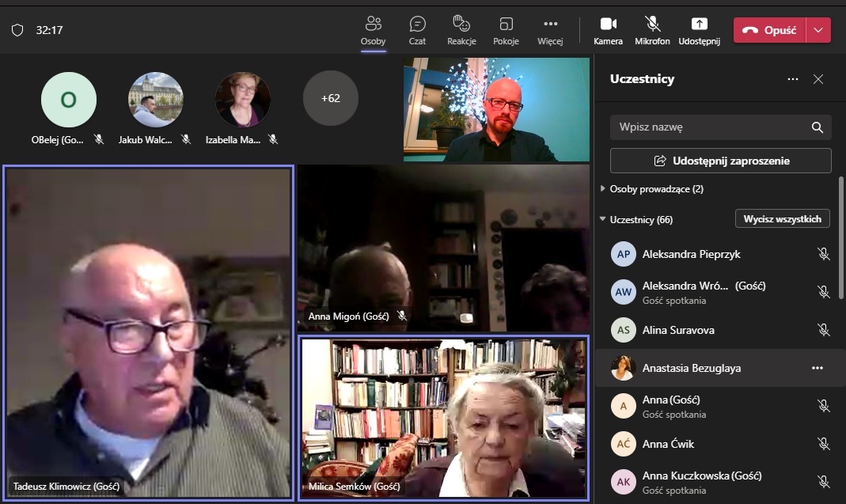Click the AP avatar of Aleksandra Pieprzyk
Image resolution: width=846 pixels, height=504 pixels.
click(x=623, y=254)
